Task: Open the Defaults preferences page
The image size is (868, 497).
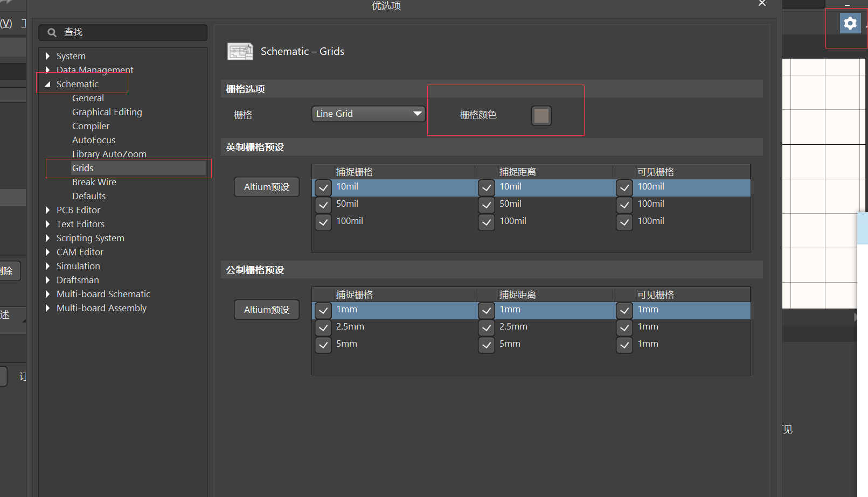Action: [89, 196]
